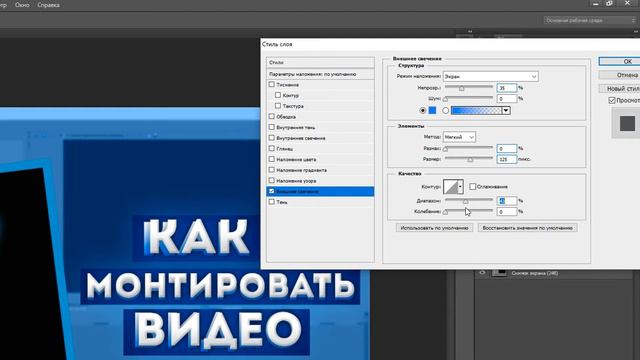Screen dimensions: 640x360
Task: Minimize the Photoshop window
Action: coord(596,4)
